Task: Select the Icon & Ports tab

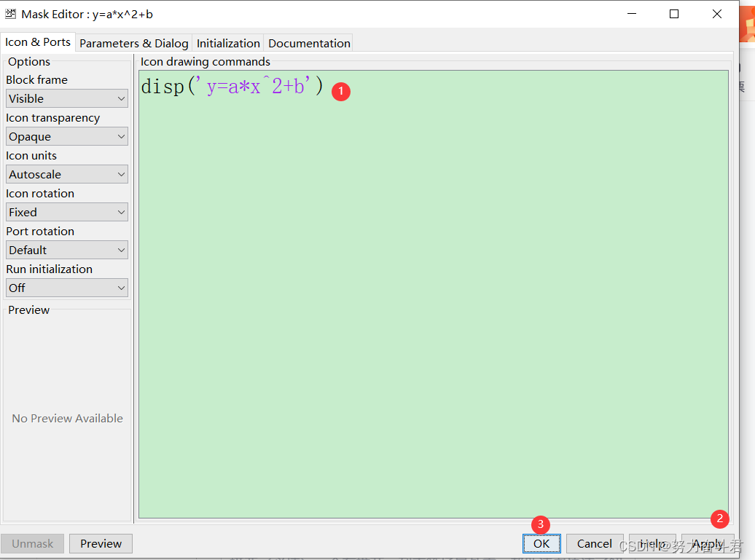Action: pyautogui.click(x=38, y=42)
